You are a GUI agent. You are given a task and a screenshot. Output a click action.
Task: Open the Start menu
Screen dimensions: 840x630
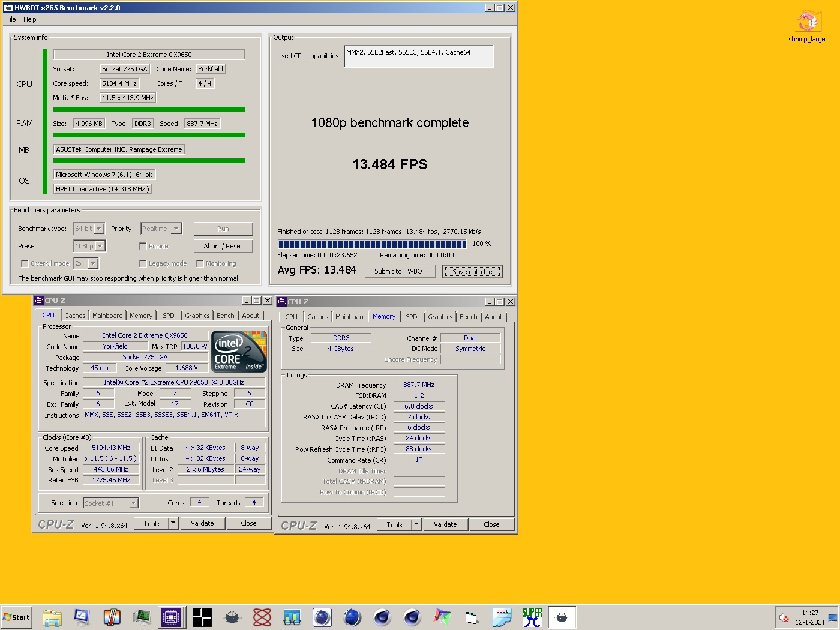click(x=16, y=617)
